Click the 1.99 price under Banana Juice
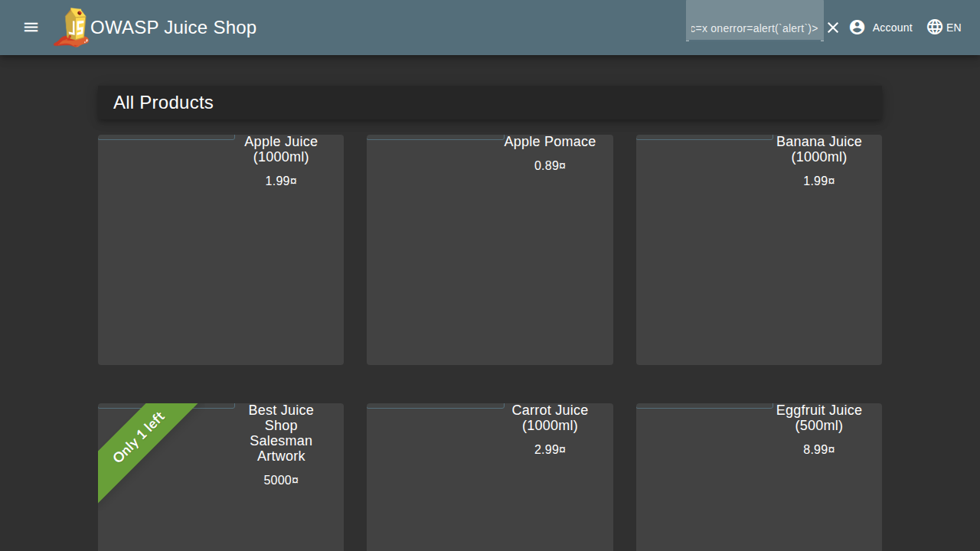Image resolution: width=980 pixels, height=551 pixels. point(818,181)
